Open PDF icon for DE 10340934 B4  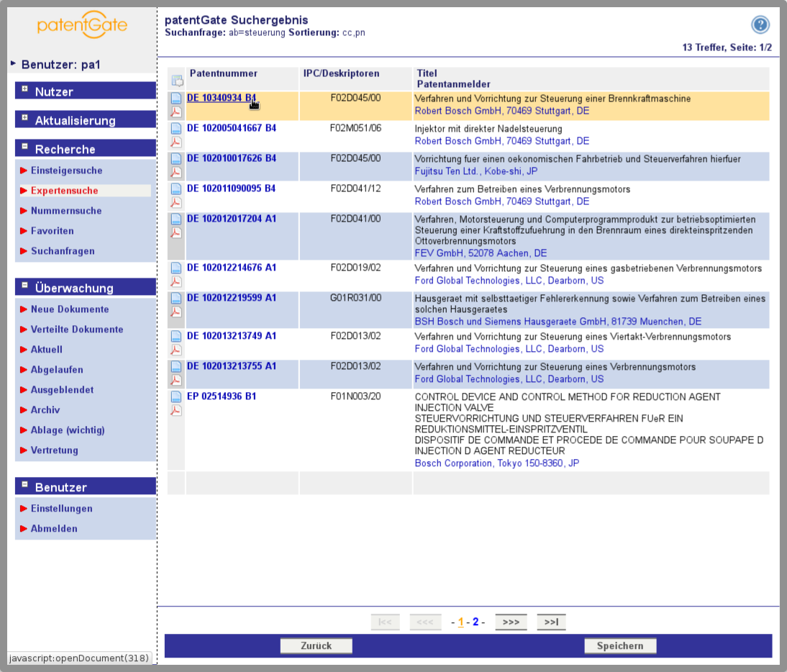pos(176,112)
